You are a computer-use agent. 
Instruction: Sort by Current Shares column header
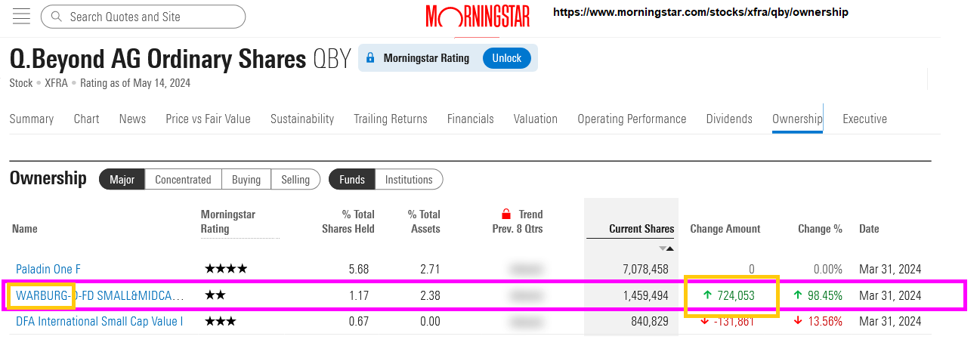click(641, 229)
